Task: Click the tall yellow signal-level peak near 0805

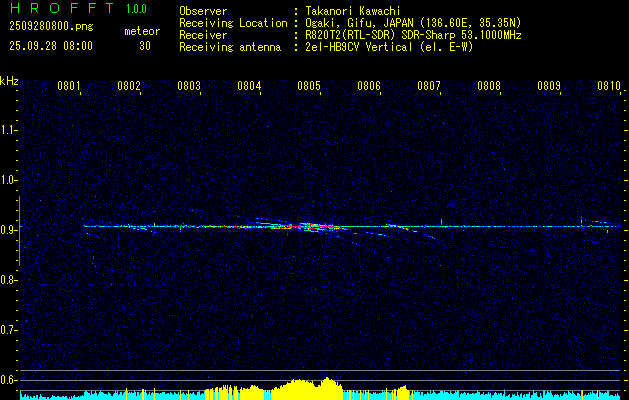Action: click(x=327, y=388)
